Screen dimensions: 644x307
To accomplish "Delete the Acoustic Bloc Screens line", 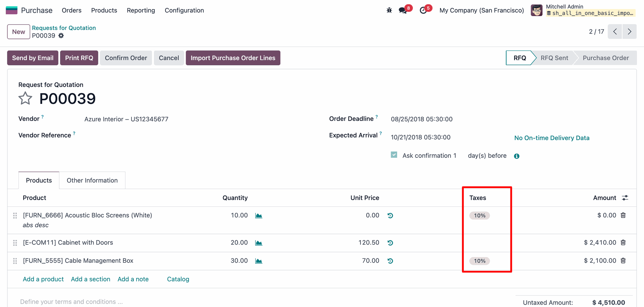I will 623,215.
